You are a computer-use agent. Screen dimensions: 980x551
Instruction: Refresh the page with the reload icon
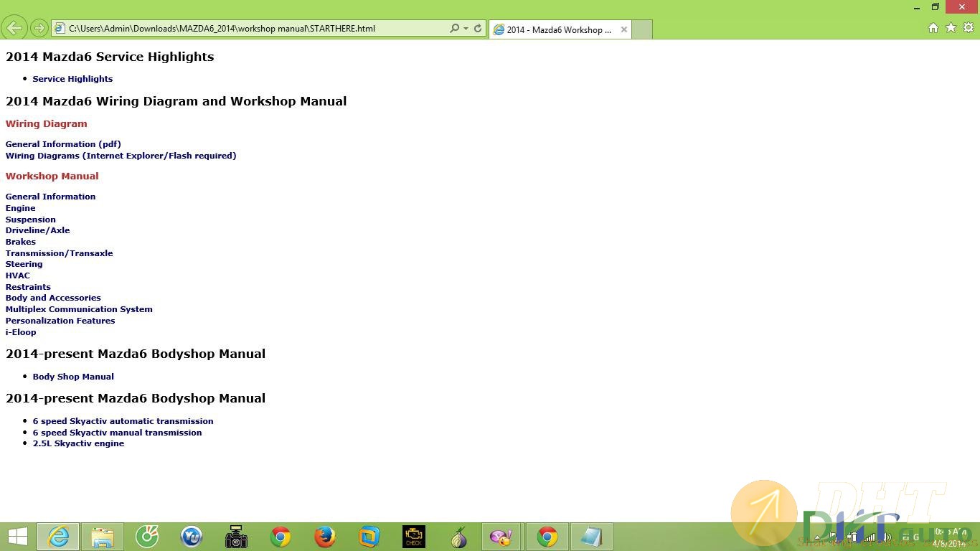pos(478,29)
